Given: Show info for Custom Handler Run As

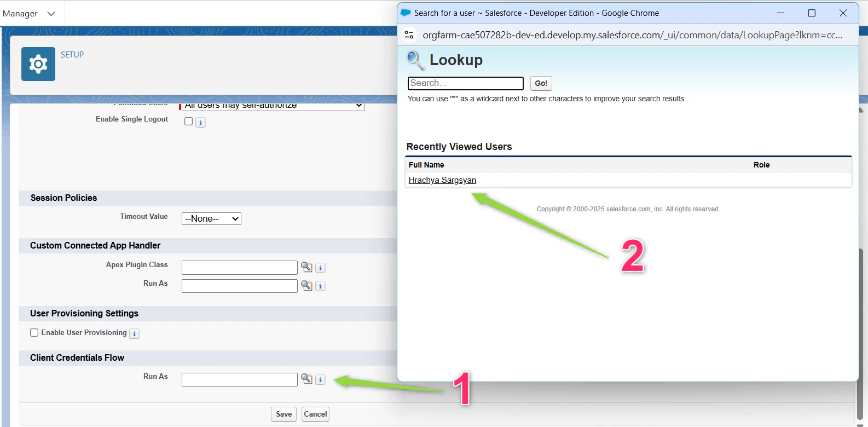Looking at the screenshot, I should click(x=321, y=286).
